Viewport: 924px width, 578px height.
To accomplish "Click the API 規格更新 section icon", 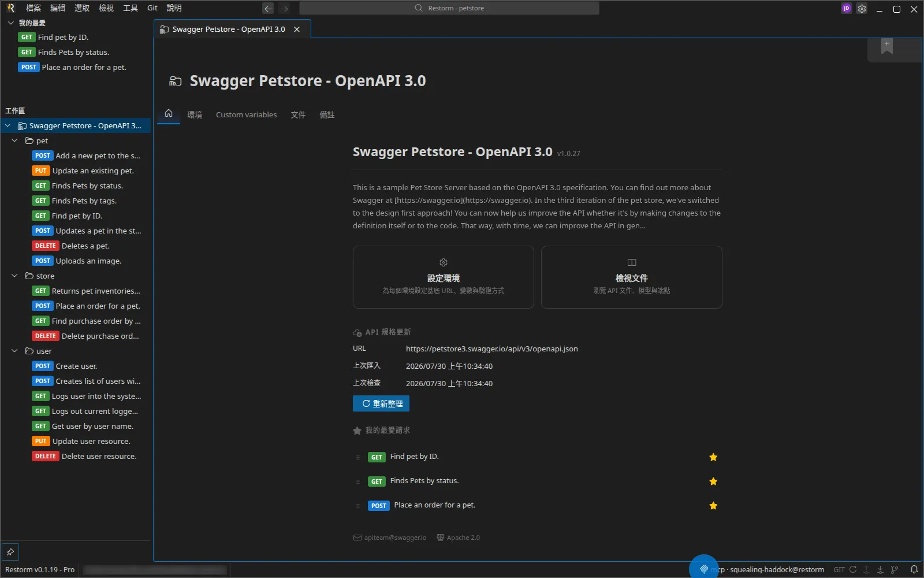I will coord(357,332).
